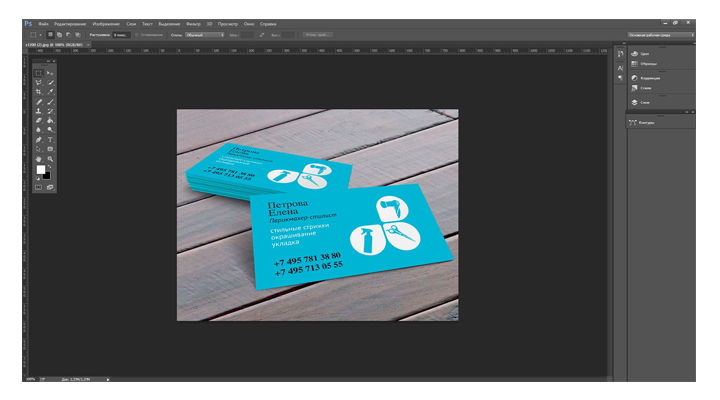The width and height of the screenshot is (720, 400).
Task: Select the Lasso tool
Action: (x=39, y=83)
